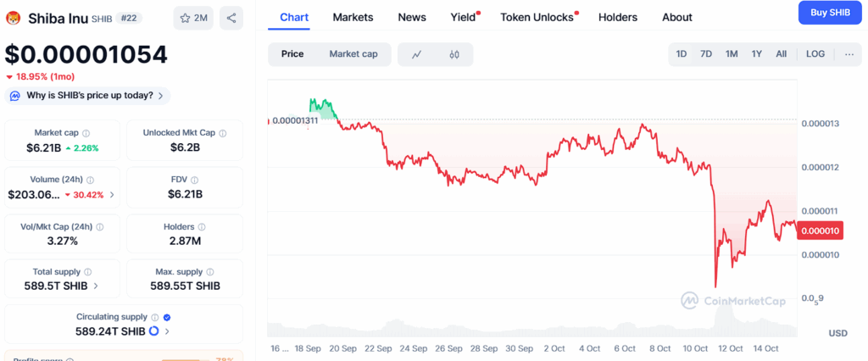Switch to line chart view icon
This screenshot has height=361, width=868.
pyautogui.click(x=417, y=54)
